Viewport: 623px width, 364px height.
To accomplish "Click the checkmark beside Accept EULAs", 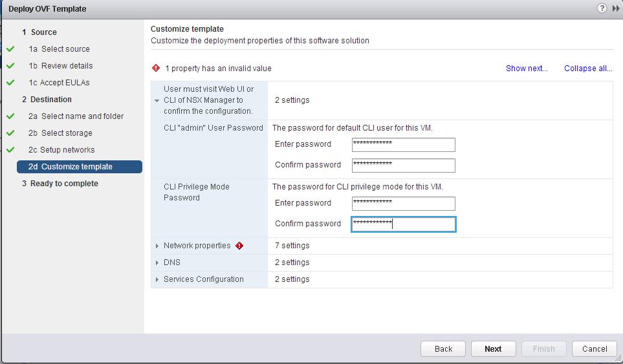I will [x=10, y=83].
